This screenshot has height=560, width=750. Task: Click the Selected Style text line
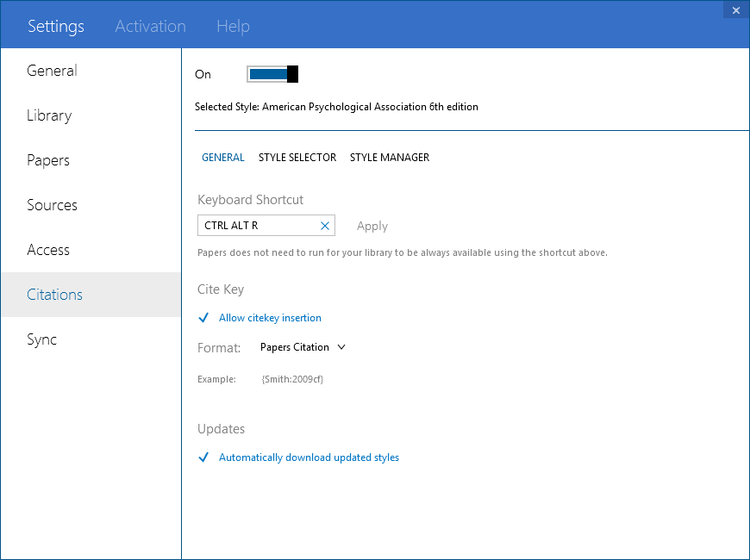(336, 107)
